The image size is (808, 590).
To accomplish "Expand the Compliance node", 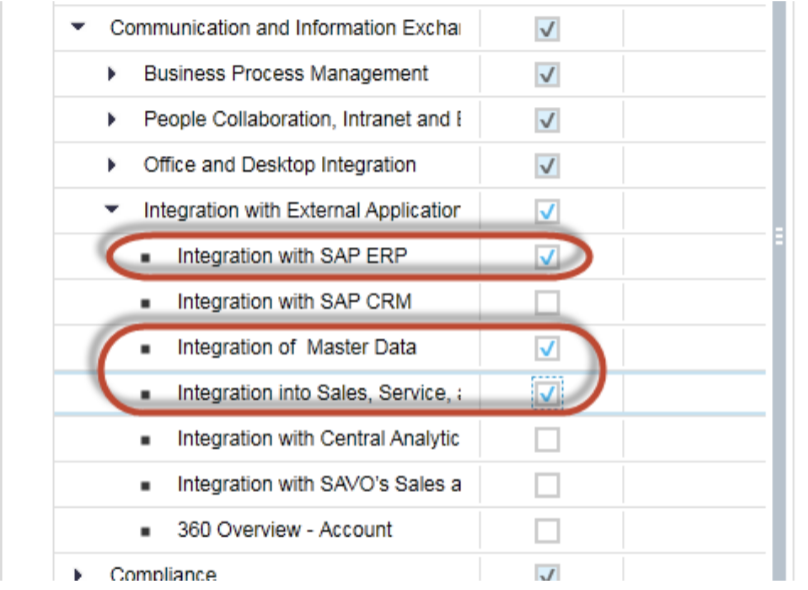I will pyautogui.click(x=79, y=574).
